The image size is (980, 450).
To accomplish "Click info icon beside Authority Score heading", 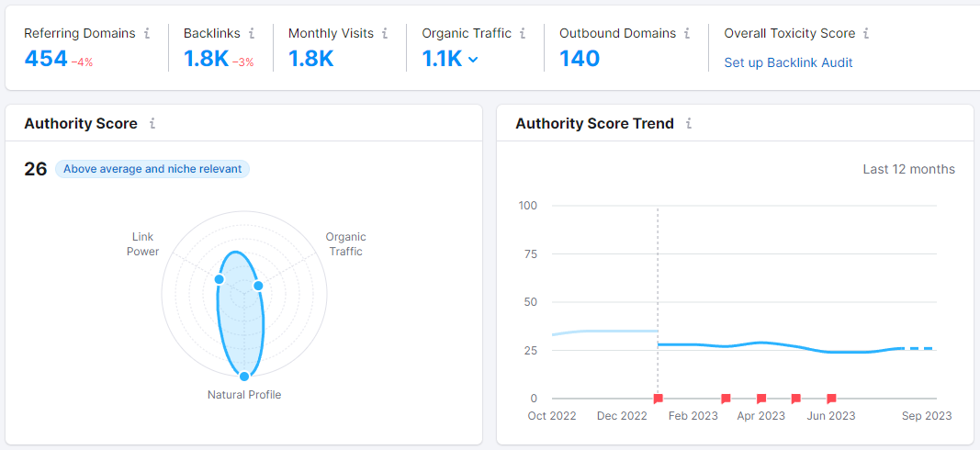I will [x=152, y=123].
